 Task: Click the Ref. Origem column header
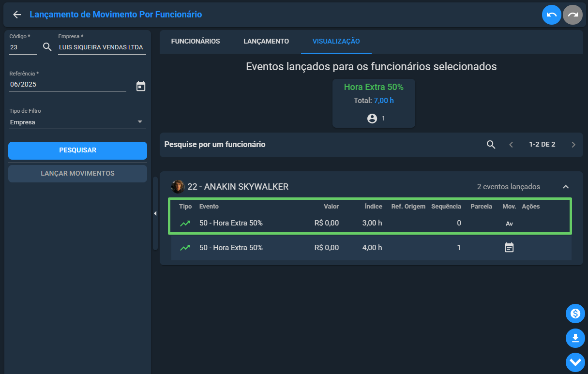click(x=408, y=207)
